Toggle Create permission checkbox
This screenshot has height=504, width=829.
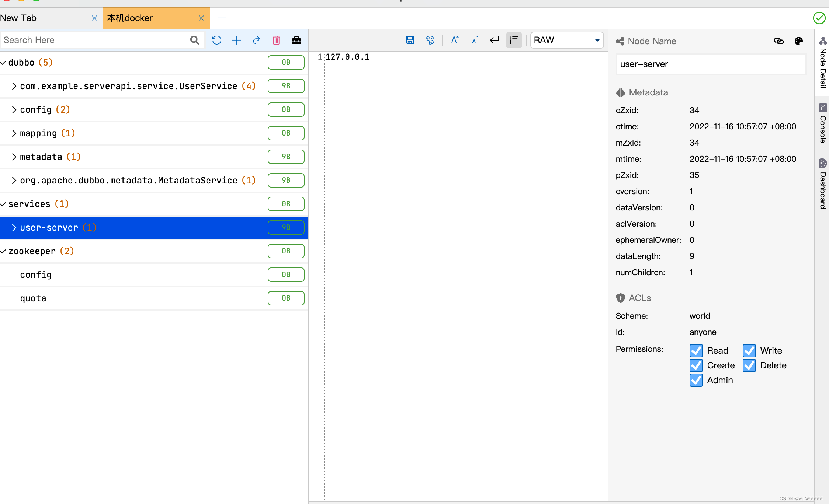pyautogui.click(x=696, y=365)
